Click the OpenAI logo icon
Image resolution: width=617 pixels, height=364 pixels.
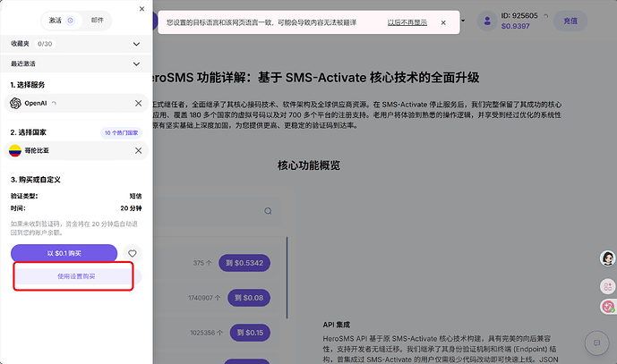coord(15,104)
